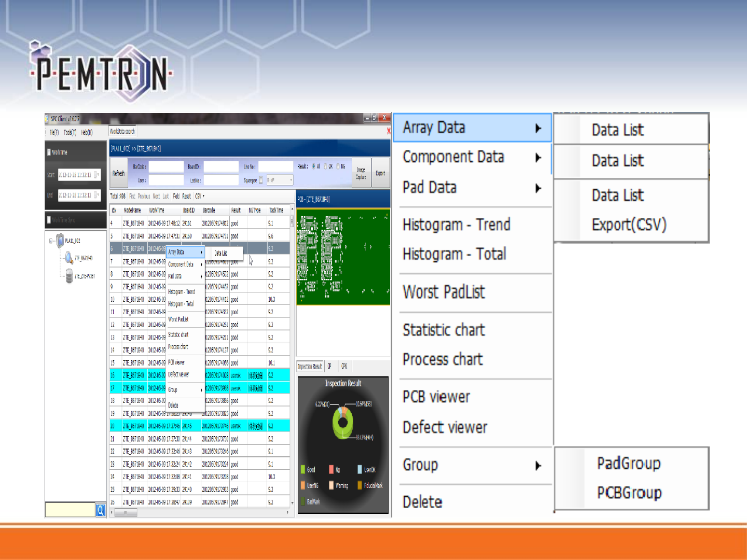Select Delete in the enlarged menu
The height and width of the screenshot is (560, 747).
tap(423, 502)
